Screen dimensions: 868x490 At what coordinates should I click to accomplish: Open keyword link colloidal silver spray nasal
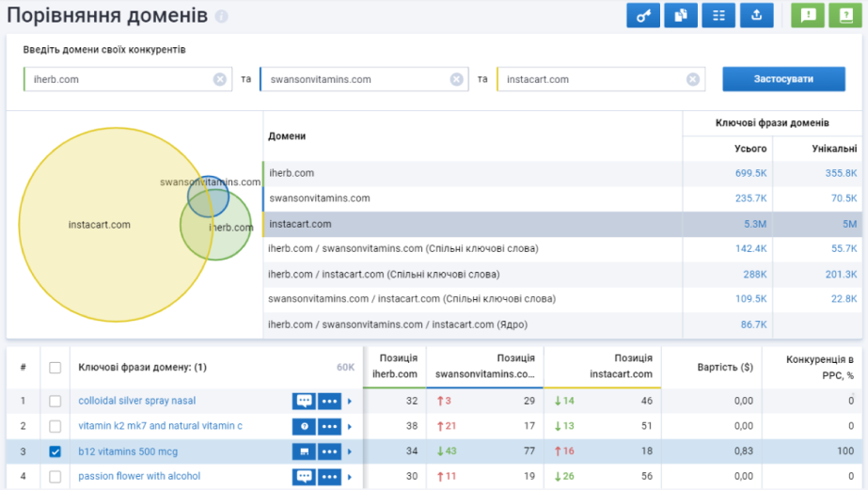click(136, 401)
